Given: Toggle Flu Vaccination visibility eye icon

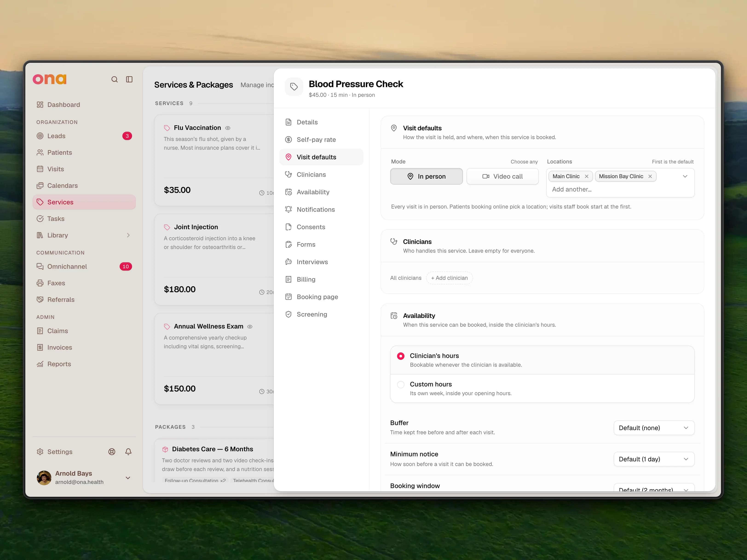Looking at the screenshot, I should (x=228, y=128).
